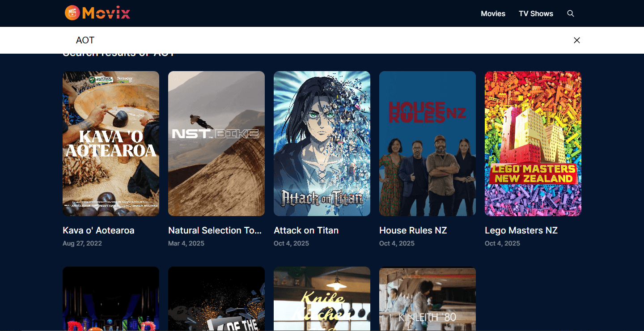The width and height of the screenshot is (644, 331).
Task: Open the Attack on Titan poster
Action: 322,144
